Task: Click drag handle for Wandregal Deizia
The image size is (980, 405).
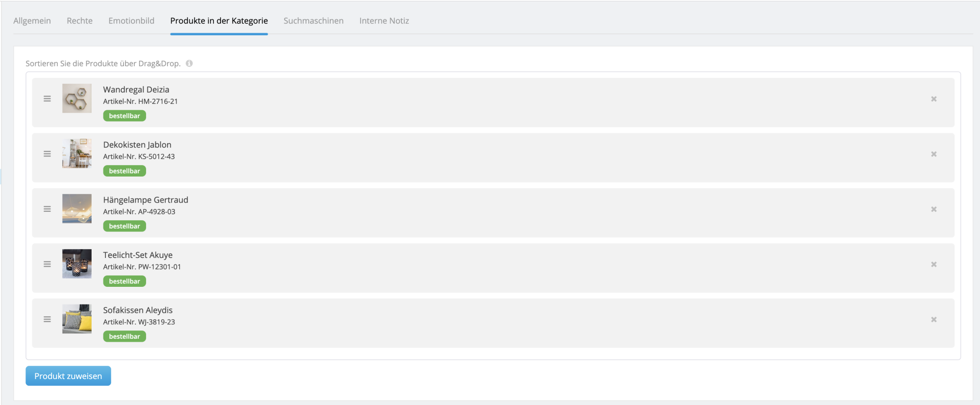Action: pyautogui.click(x=47, y=99)
